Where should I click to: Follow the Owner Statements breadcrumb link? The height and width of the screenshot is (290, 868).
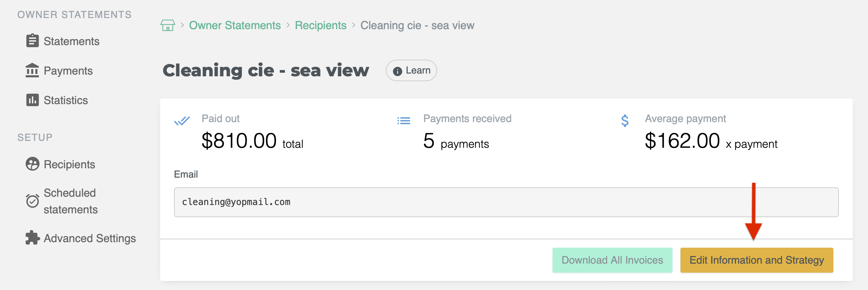coord(235,25)
